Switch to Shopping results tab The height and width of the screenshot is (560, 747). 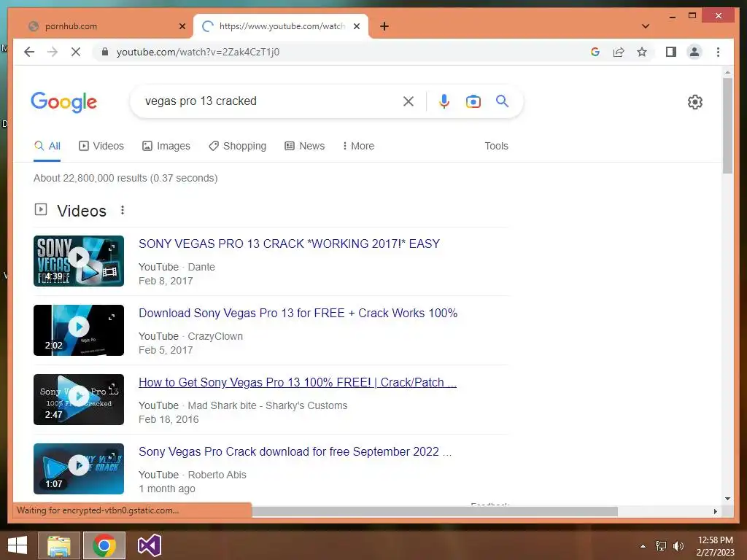[x=238, y=146]
